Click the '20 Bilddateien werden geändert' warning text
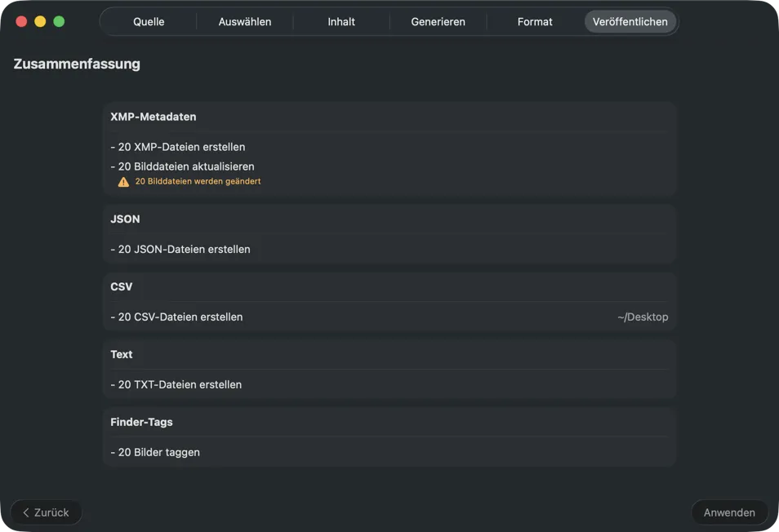 click(x=198, y=181)
